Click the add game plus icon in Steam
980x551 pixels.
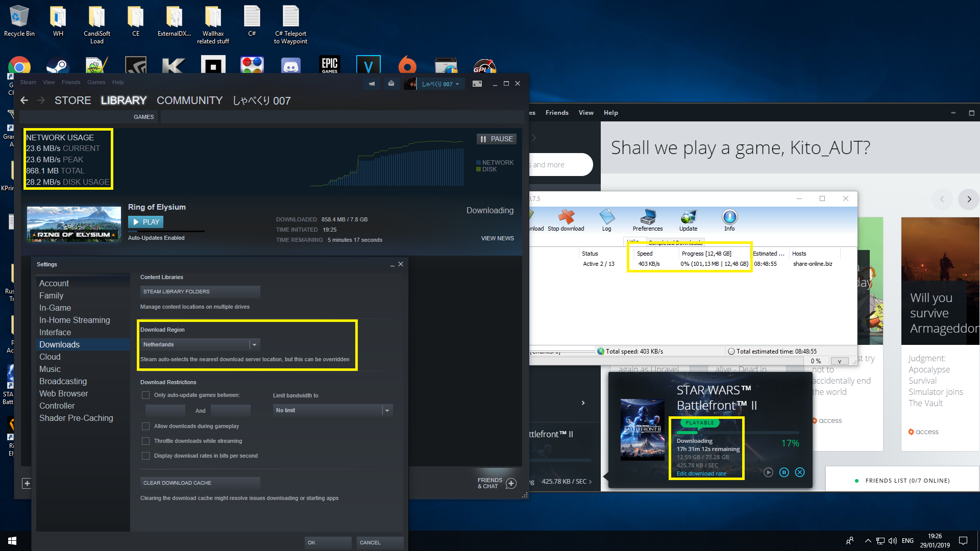tap(27, 483)
